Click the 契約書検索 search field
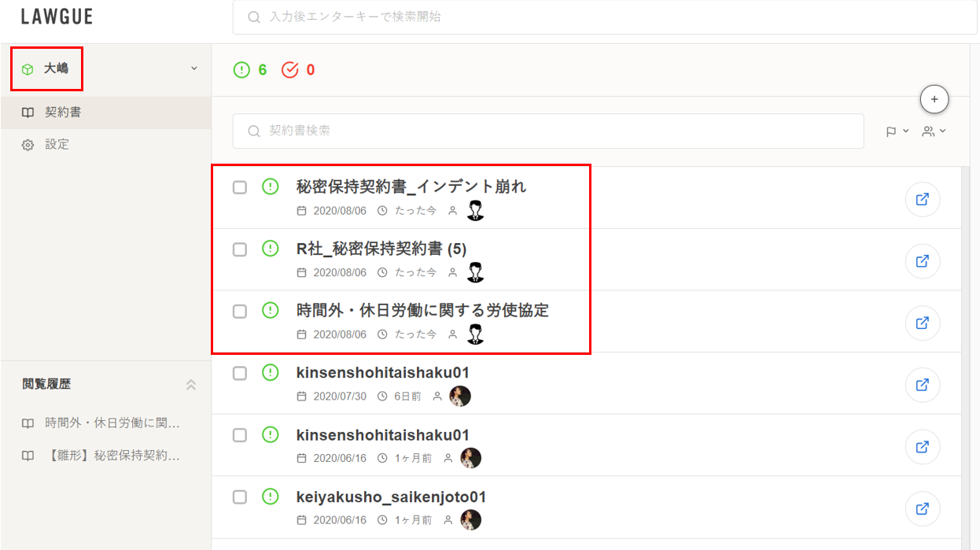Viewport: 980px width, 550px height. click(548, 131)
